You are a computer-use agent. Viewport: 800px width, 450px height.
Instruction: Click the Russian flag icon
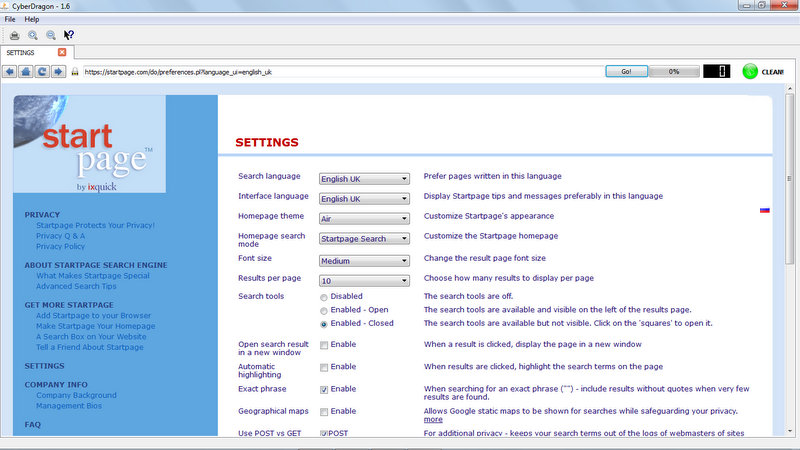[764, 210]
